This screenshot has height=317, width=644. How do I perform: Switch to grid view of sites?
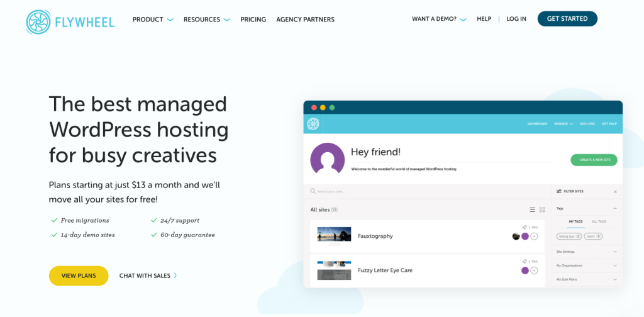pyautogui.click(x=542, y=210)
